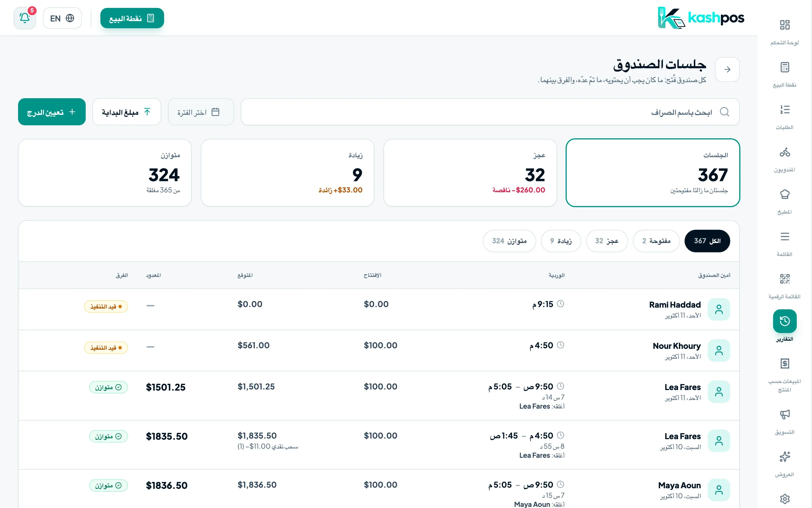Select the زيادة 9 filter tab
This screenshot has width=812, height=508.
click(561, 241)
